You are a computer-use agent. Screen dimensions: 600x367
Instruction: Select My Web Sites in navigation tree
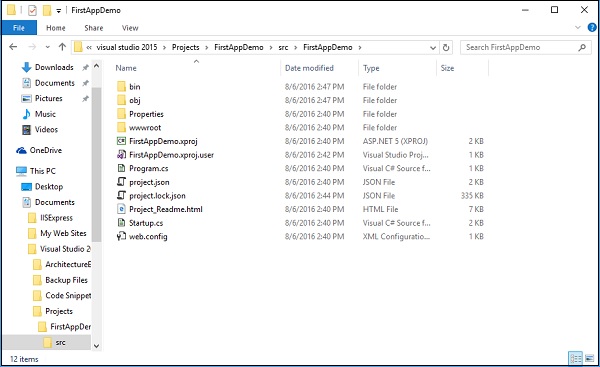click(57, 233)
